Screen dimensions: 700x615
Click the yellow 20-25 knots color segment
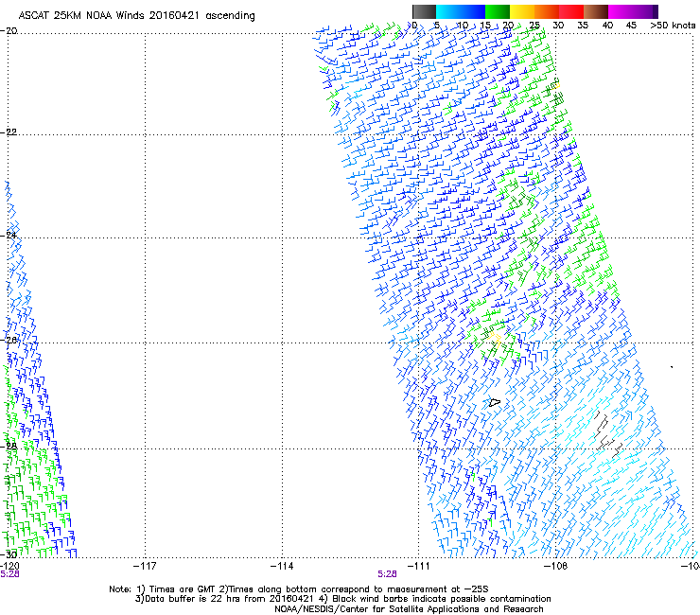[x=522, y=11]
